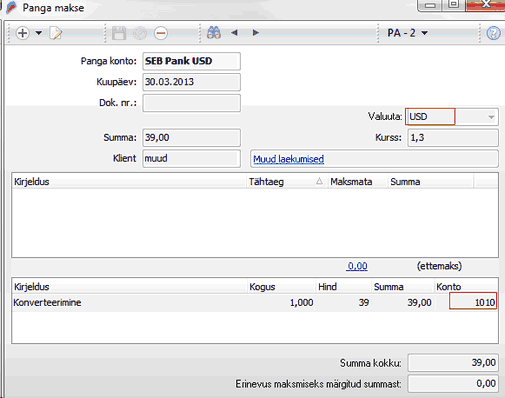Open the Valuuta currency dropdown arrow

(491, 117)
